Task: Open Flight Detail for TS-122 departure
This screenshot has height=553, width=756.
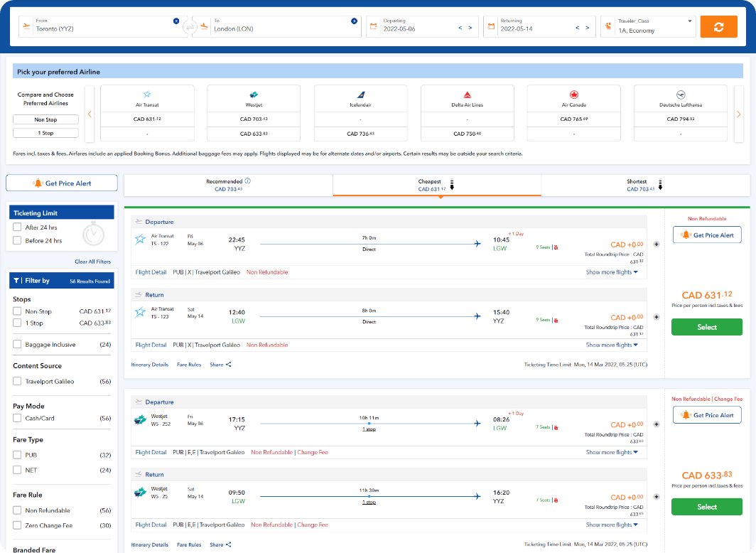Action: click(151, 272)
